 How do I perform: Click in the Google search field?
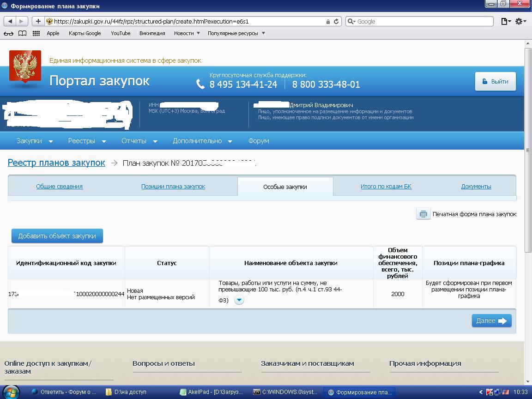tap(420, 21)
